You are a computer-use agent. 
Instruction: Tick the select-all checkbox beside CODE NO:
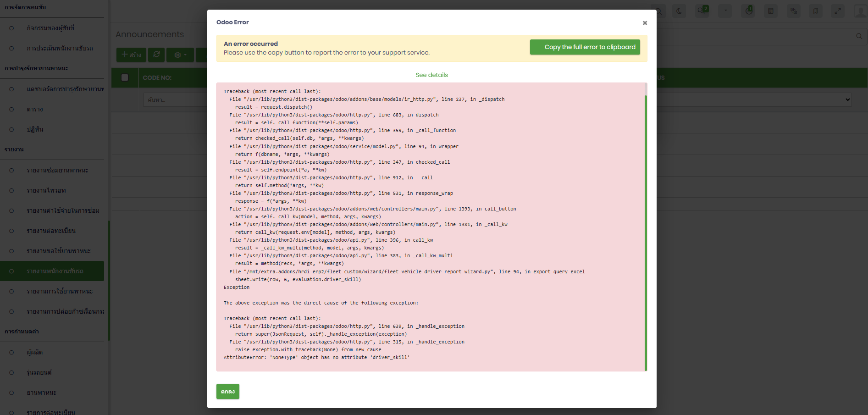pyautogui.click(x=125, y=77)
